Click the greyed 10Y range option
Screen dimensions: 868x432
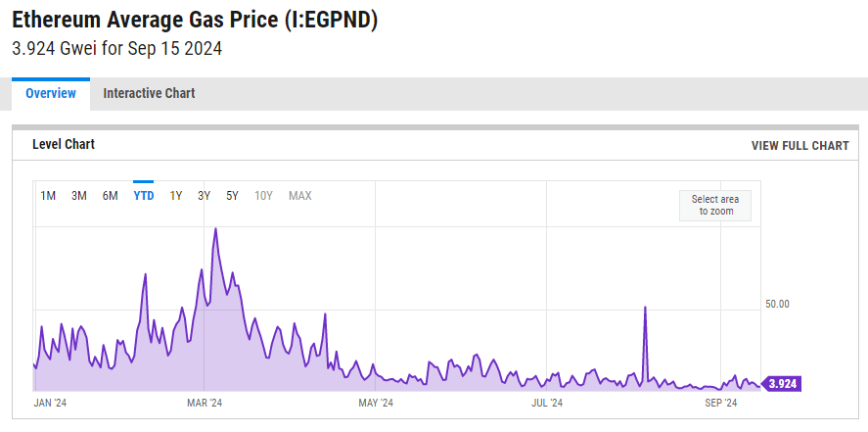[x=263, y=196]
